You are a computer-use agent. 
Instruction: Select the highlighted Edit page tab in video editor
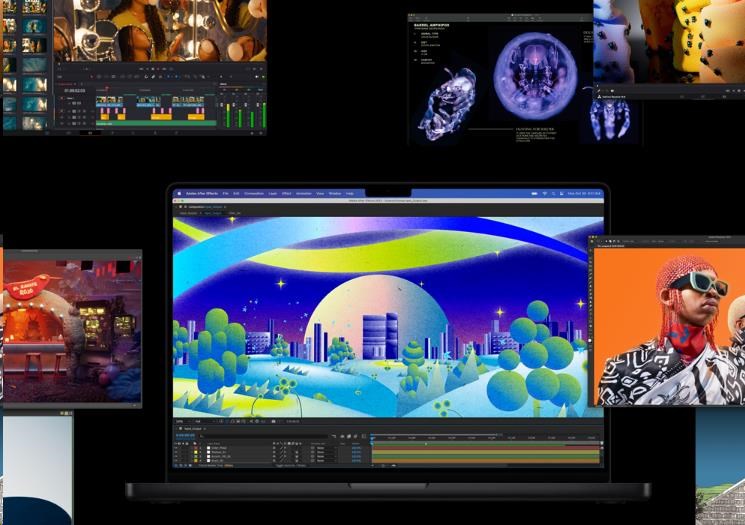[x=90, y=133]
